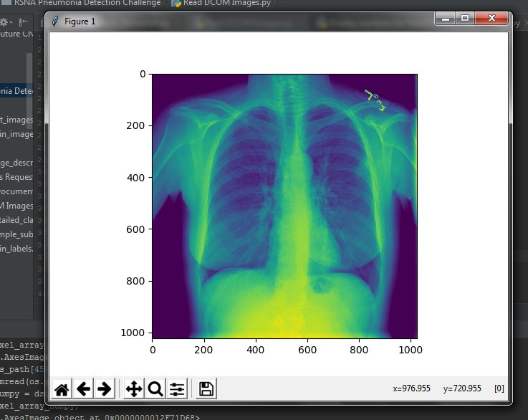Select 'ge_descr' file in project tree
The image size is (528, 420).
pyautogui.click(x=16, y=163)
